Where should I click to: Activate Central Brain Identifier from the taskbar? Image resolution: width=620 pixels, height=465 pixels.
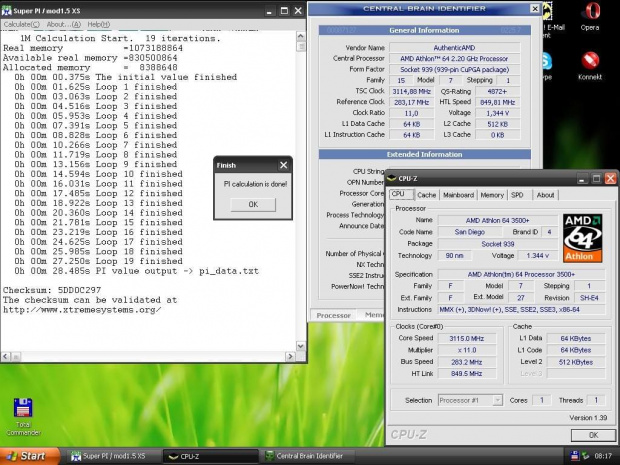point(309,456)
